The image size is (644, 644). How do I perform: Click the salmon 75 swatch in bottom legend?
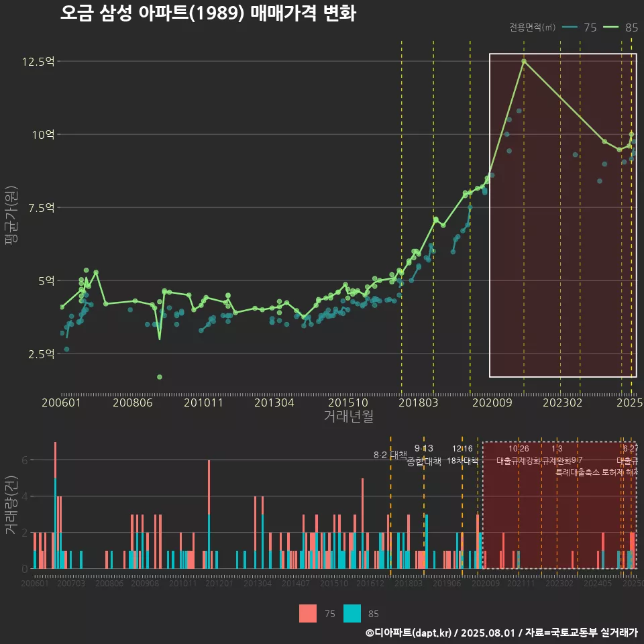(308, 614)
